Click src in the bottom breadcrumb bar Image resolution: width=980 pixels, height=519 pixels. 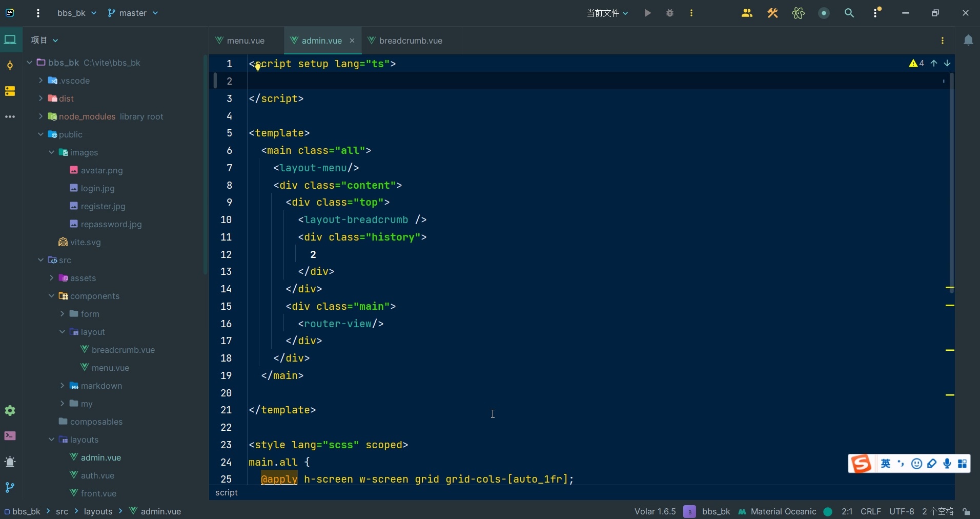coord(63,511)
